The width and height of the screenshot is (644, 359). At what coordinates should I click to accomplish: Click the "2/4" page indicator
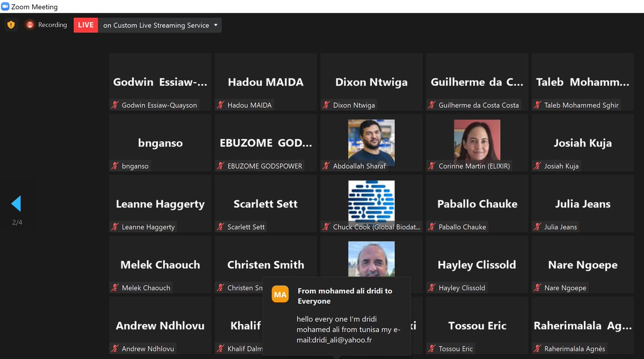pyautogui.click(x=17, y=222)
